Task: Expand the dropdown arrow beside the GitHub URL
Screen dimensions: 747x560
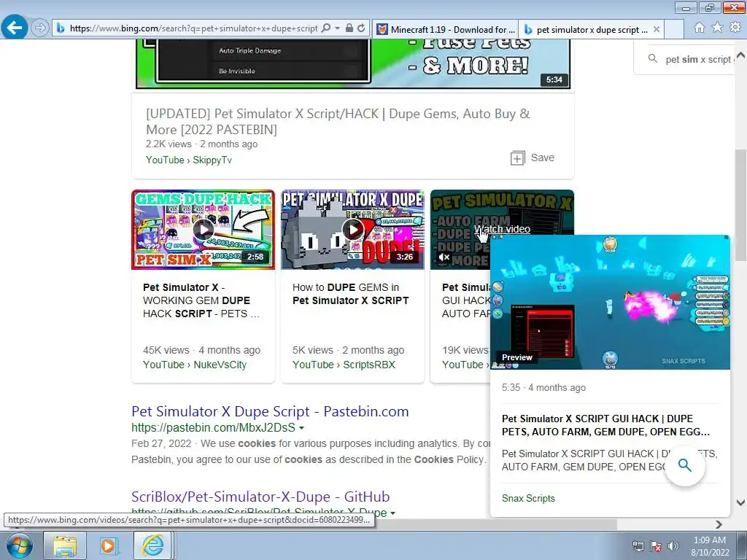Action: (392, 513)
